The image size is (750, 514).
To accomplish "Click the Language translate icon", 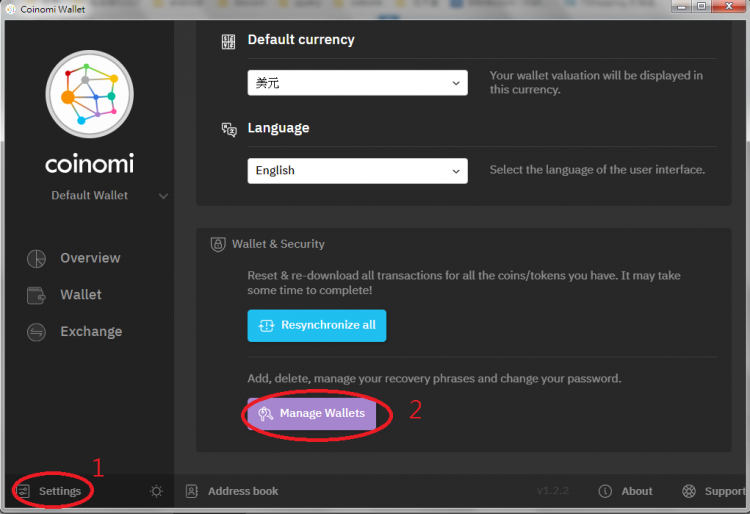I will coord(229,129).
